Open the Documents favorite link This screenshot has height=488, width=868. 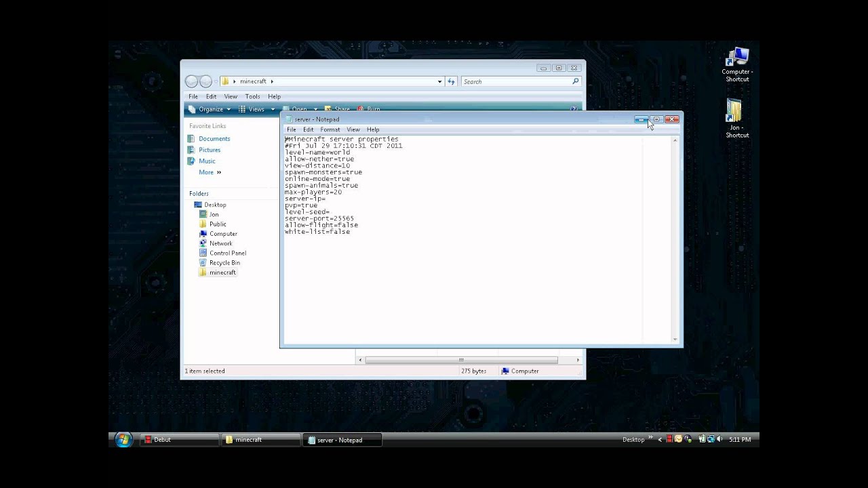[x=214, y=139]
